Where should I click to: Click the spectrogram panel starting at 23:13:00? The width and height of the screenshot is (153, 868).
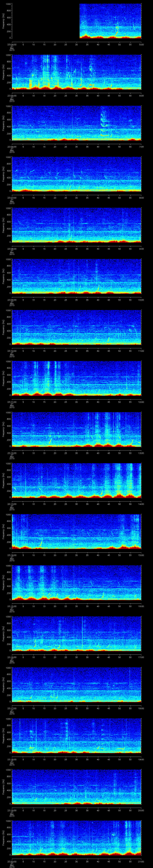pyautogui.click(x=77, y=481)
